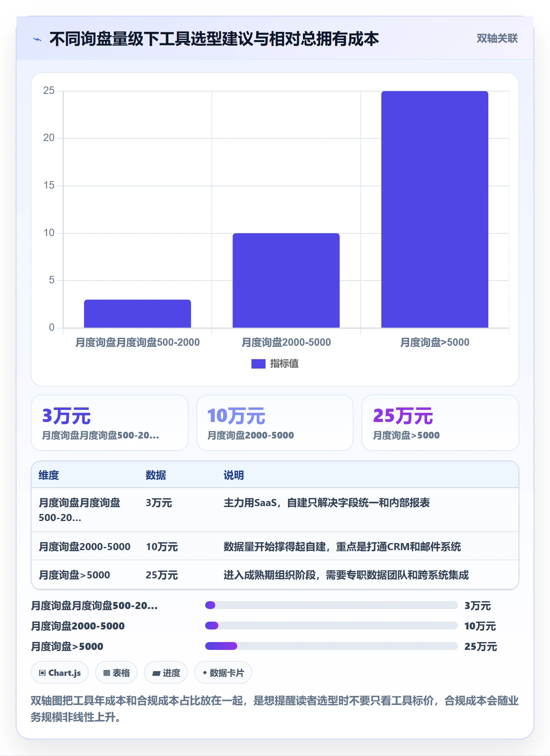
Task: Click the 数据 column header
Action: click(x=156, y=475)
